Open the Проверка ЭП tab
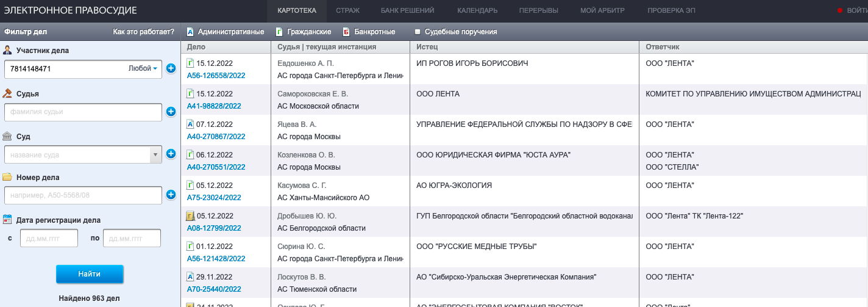 671,10
